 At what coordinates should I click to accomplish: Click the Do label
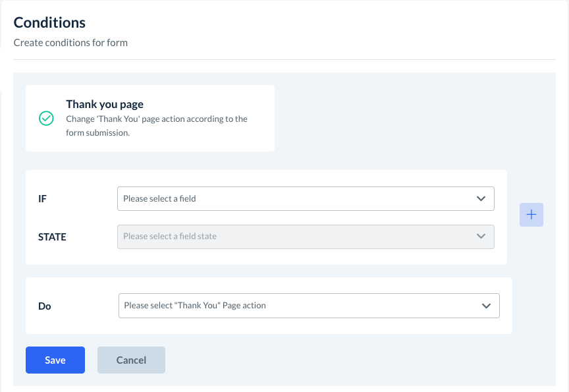click(45, 306)
